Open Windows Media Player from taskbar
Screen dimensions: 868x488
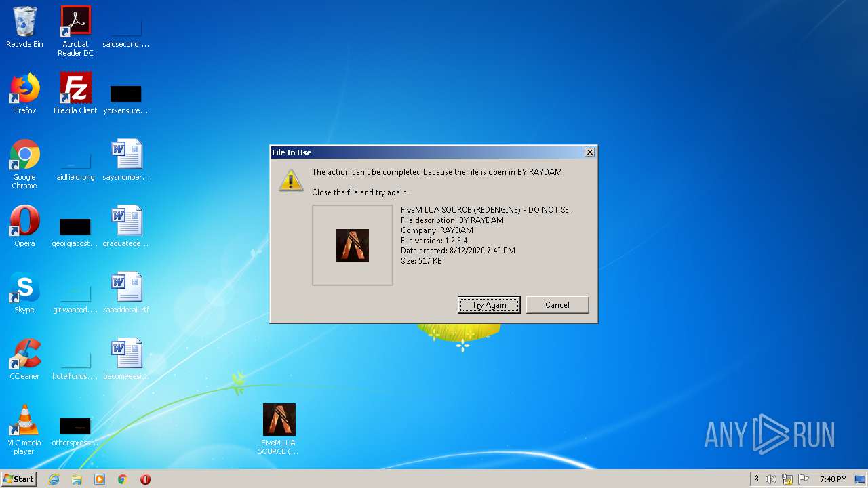(100, 479)
